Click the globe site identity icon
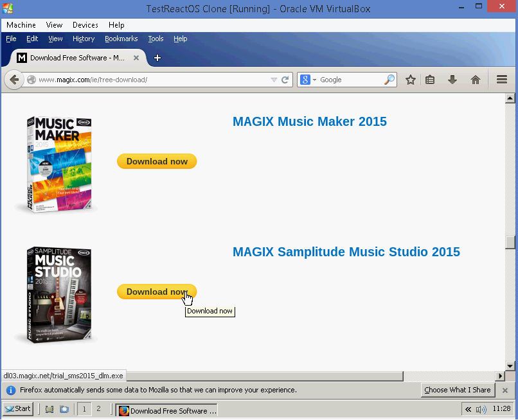Screen dimensions: 518x420 31,80
